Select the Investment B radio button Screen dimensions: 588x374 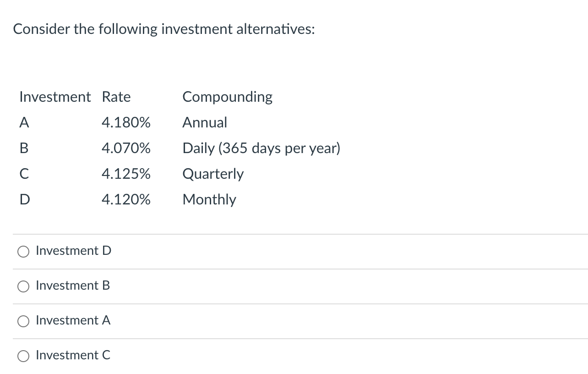(23, 286)
